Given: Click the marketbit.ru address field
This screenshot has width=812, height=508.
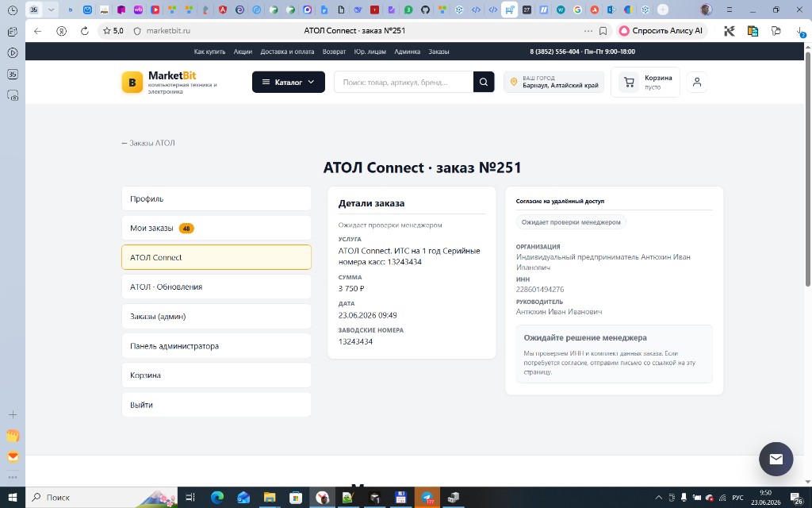Looking at the screenshot, I should pos(168,31).
